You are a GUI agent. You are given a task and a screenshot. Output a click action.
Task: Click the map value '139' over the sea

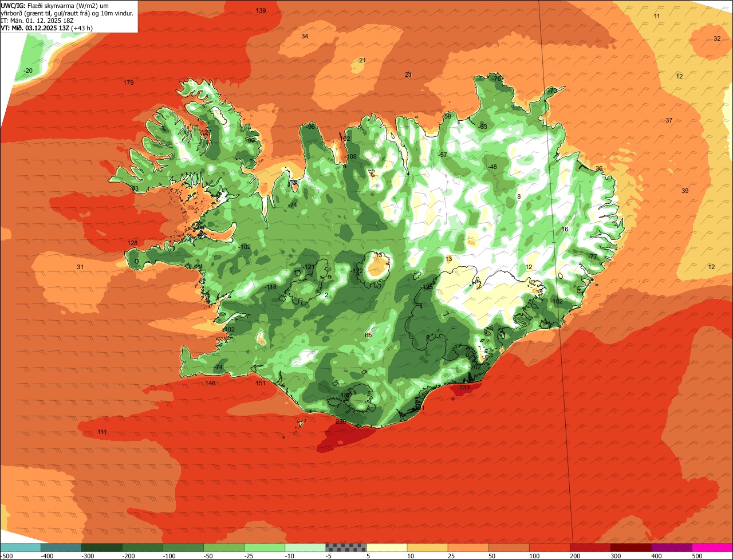(x=261, y=11)
